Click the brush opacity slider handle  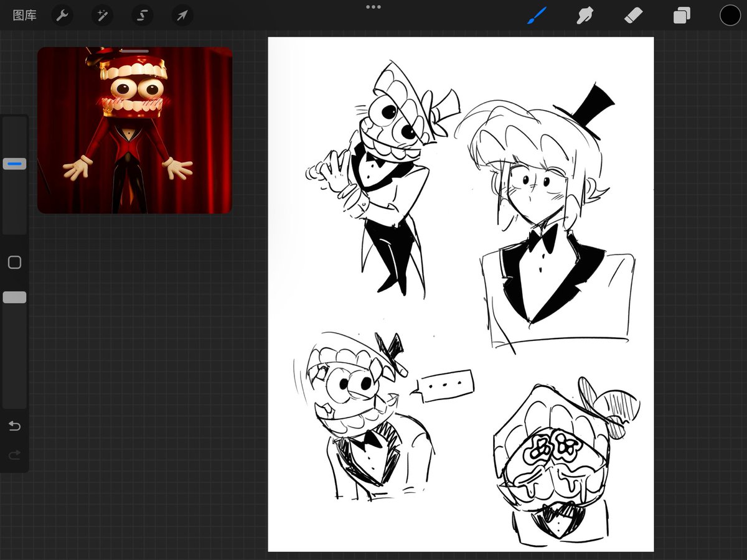pos(14,297)
